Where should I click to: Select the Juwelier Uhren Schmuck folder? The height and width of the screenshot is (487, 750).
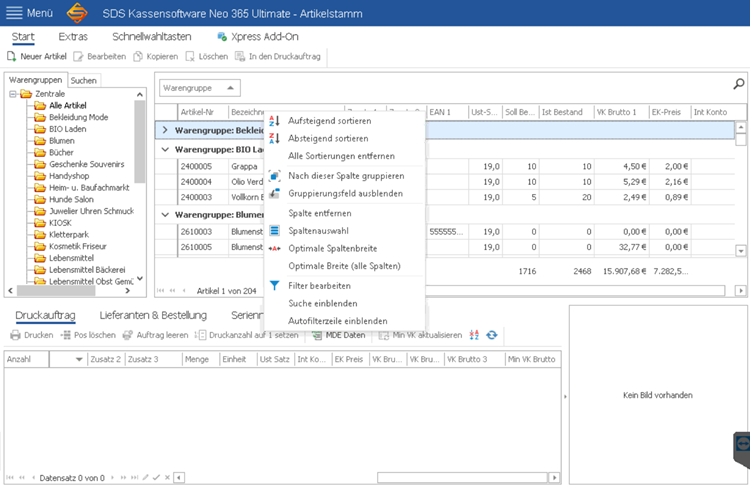coord(91,211)
